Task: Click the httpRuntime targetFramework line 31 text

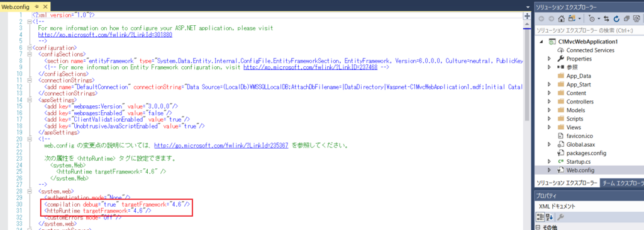Action: [x=97, y=210]
